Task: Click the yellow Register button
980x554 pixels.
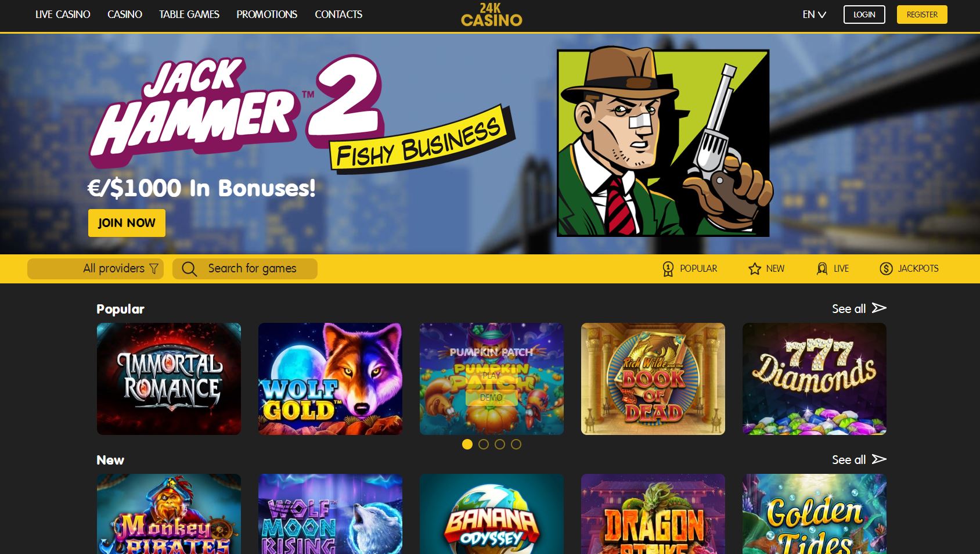Action: click(x=922, y=15)
